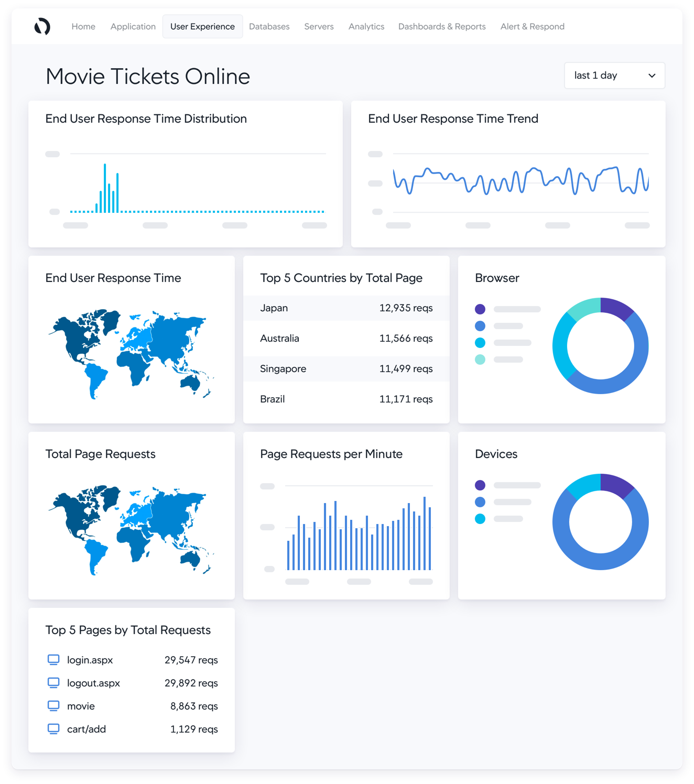Open Alert & Respond section
The image size is (694, 784).
(532, 26)
